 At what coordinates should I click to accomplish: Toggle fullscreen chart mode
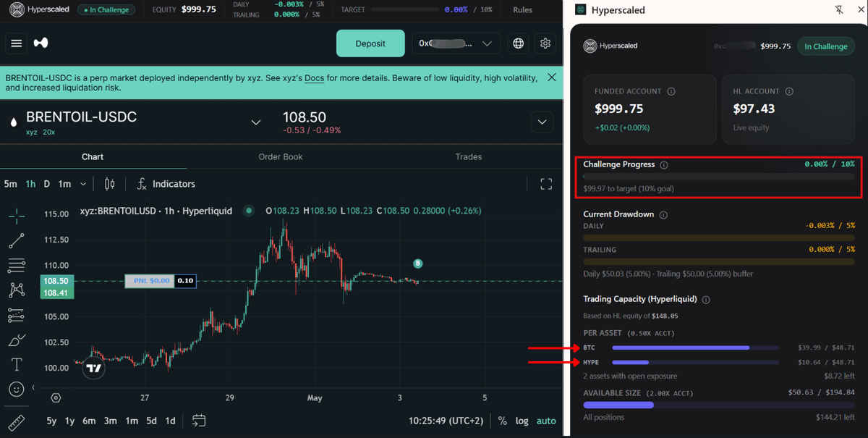546,184
